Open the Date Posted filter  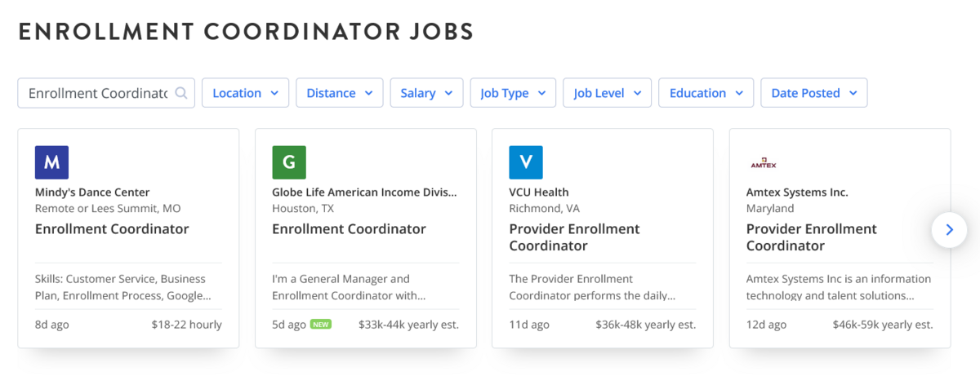(x=813, y=93)
